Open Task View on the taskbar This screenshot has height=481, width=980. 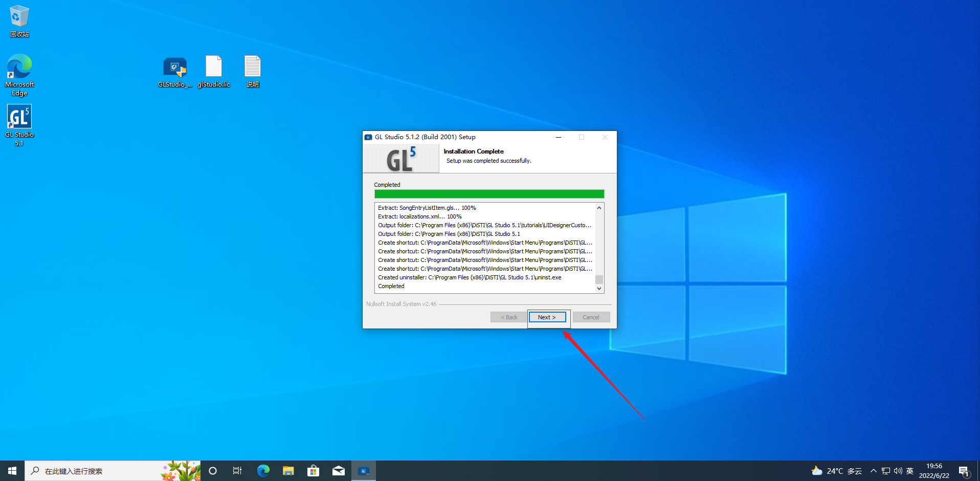[x=237, y=471]
